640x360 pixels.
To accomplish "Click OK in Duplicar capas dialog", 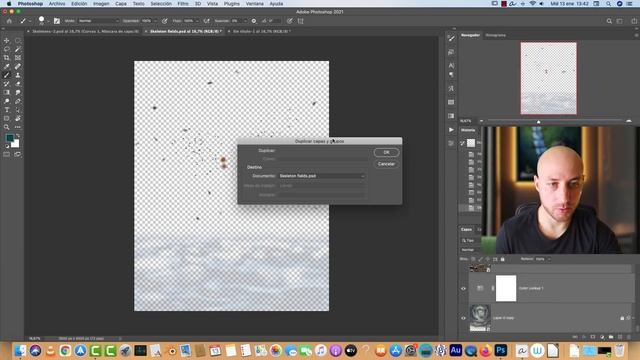I will pos(386,152).
